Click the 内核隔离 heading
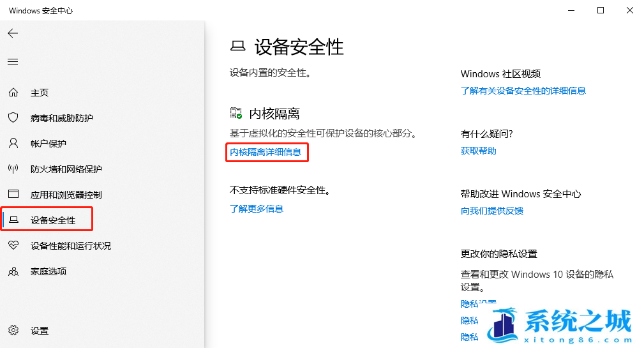The image size is (644, 348). click(274, 114)
